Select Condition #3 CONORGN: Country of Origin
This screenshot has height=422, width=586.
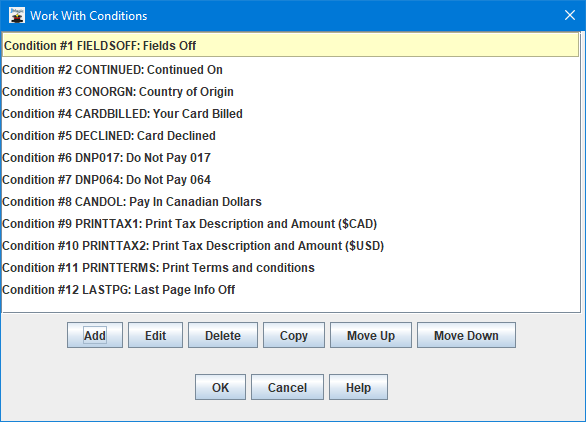290,92
